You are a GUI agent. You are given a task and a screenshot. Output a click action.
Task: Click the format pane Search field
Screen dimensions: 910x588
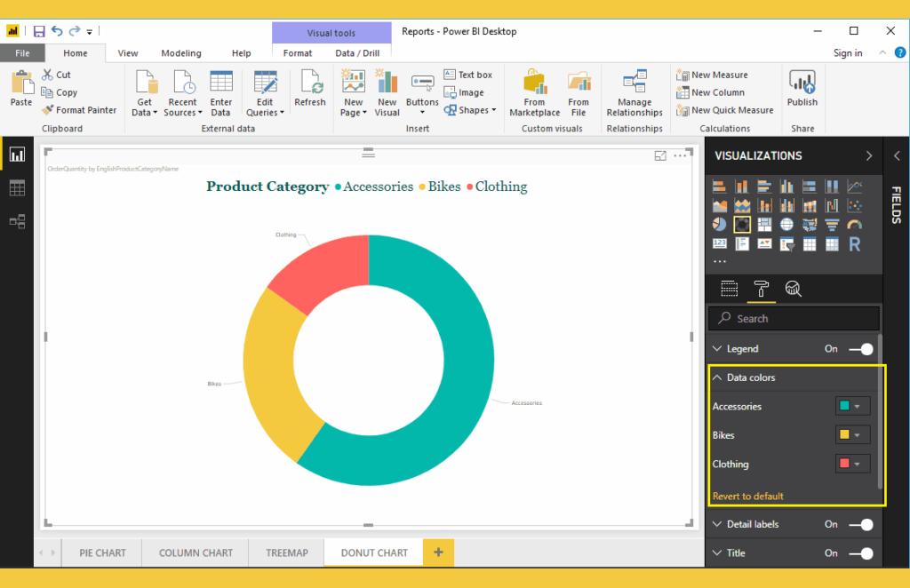[x=794, y=318]
